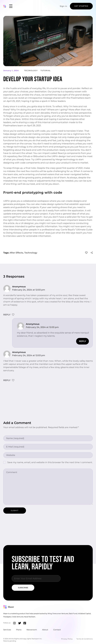Enable the save my name checkbox
Viewport: 96px width, 644px height.
4,463
